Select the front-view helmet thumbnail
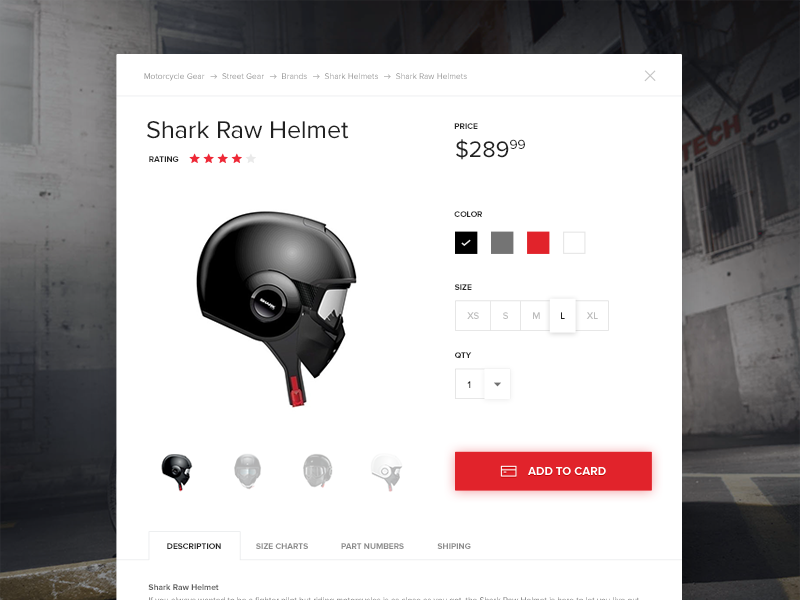This screenshot has width=800, height=600. [x=247, y=471]
